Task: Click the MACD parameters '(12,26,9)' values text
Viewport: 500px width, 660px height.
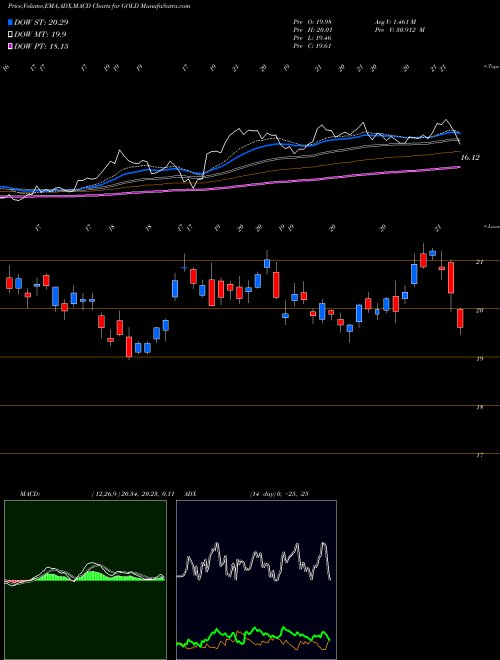Action: [132, 494]
